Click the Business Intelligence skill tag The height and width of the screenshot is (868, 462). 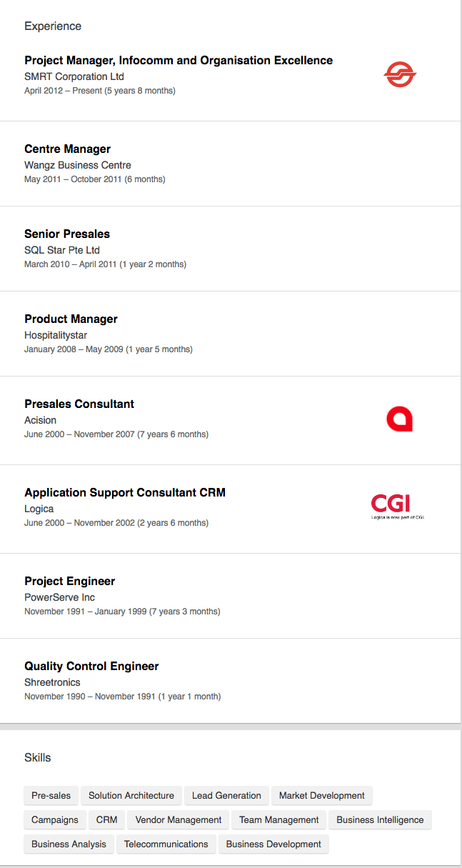[x=380, y=820]
